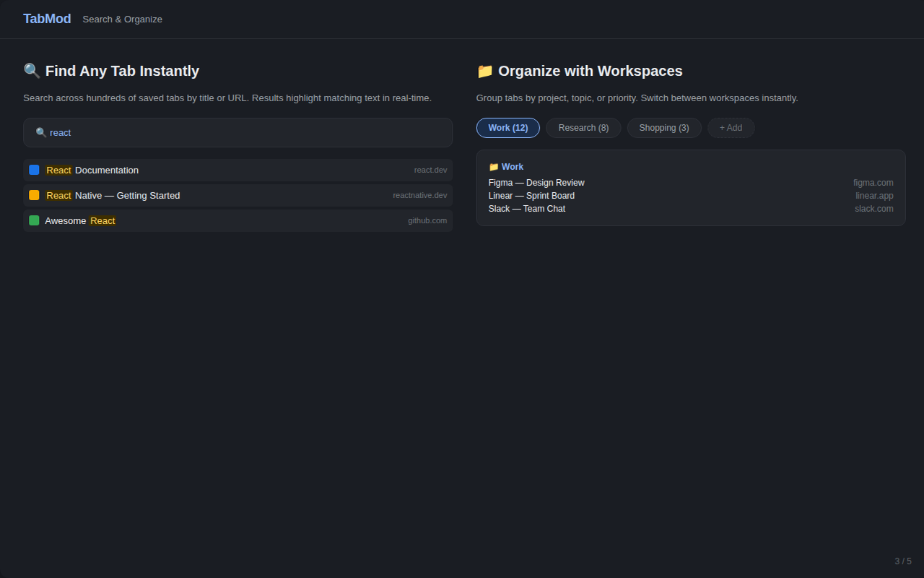Click the figma.com URL

[873, 183]
